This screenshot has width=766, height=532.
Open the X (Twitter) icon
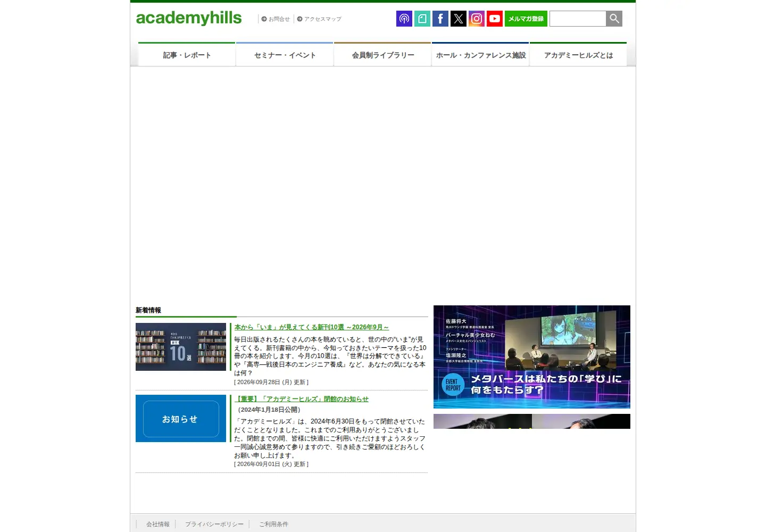(x=459, y=19)
